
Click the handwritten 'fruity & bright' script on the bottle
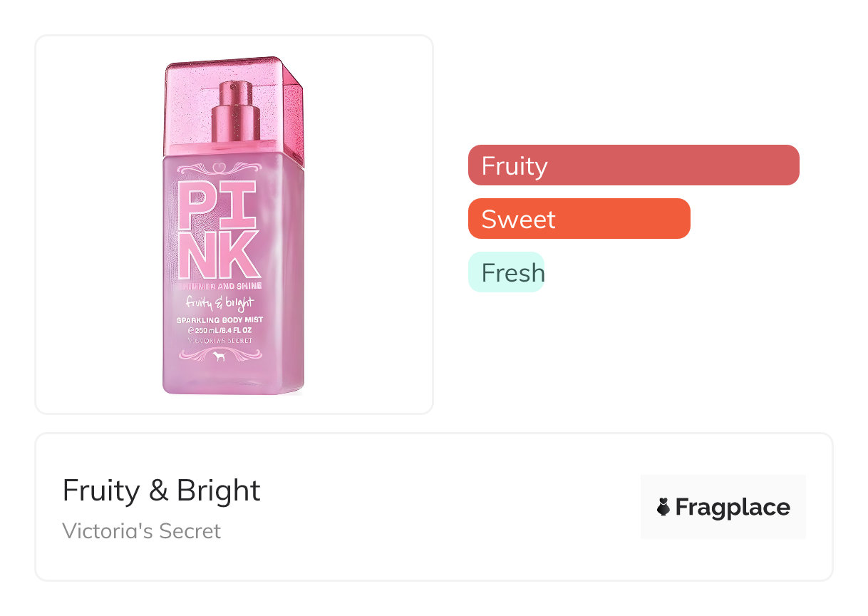coord(220,303)
